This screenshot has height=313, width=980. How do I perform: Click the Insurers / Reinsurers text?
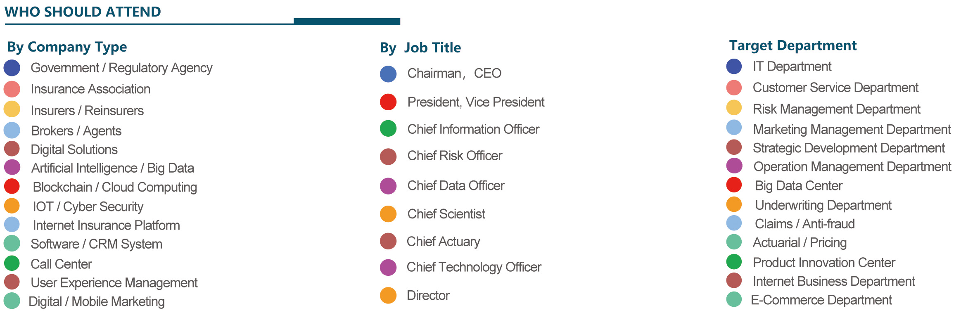pyautogui.click(x=87, y=111)
